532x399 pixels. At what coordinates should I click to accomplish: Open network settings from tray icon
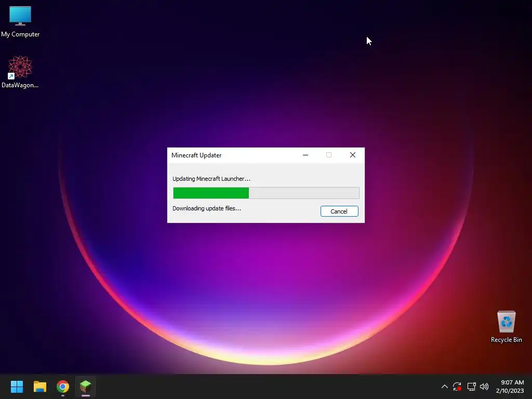tap(471, 387)
